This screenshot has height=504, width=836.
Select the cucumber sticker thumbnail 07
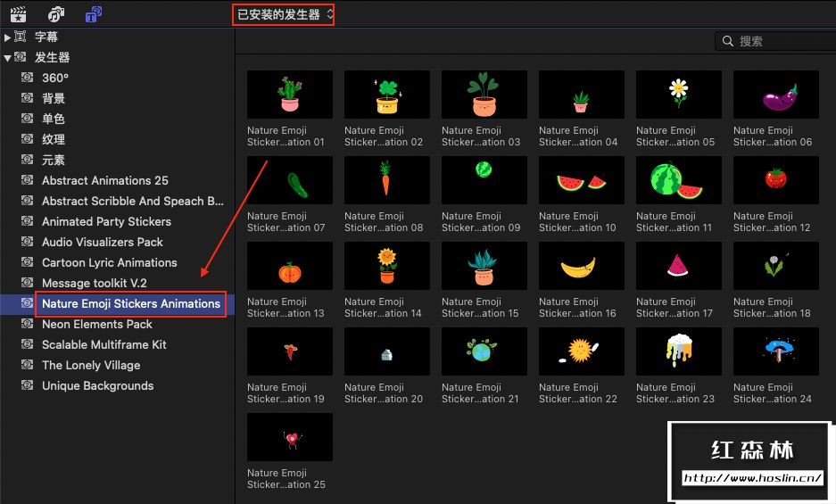(290, 180)
